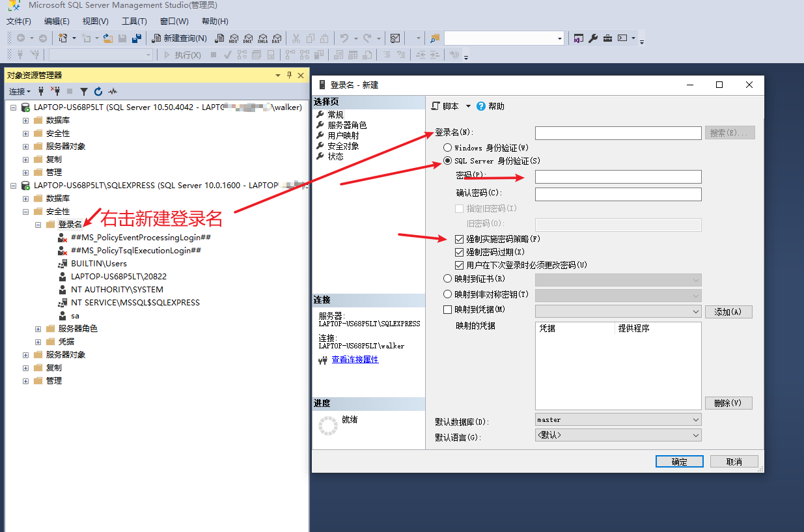Click the New Project toolbar icon
The width and height of the screenshot is (804, 532).
pos(62,38)
